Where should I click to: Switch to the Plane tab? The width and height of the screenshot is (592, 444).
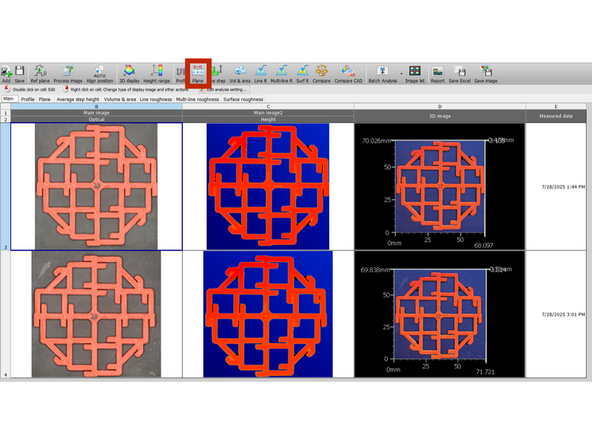[x=45, y=99]
